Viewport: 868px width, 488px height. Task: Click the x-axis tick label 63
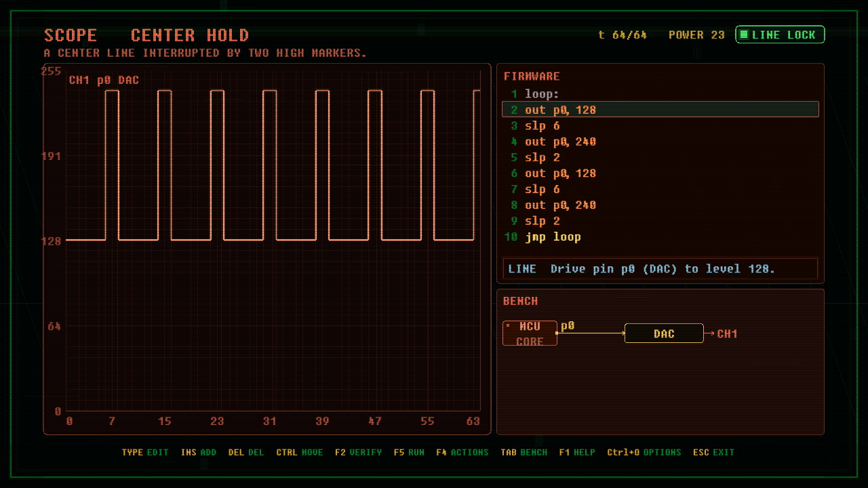(473, 421)
